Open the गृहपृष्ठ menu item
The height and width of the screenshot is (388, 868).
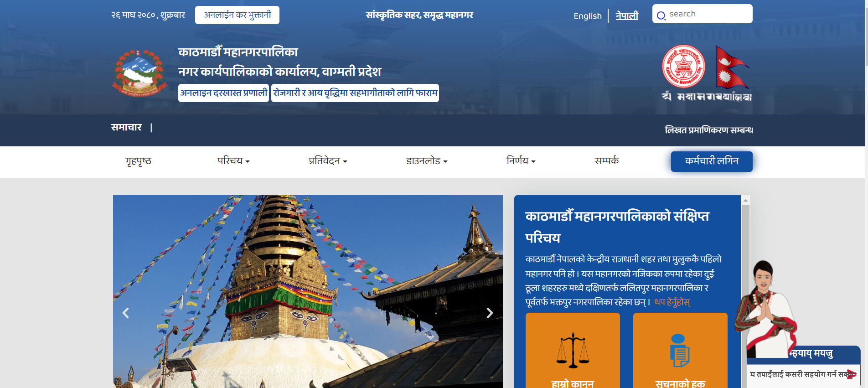click(x=138, y=161)
